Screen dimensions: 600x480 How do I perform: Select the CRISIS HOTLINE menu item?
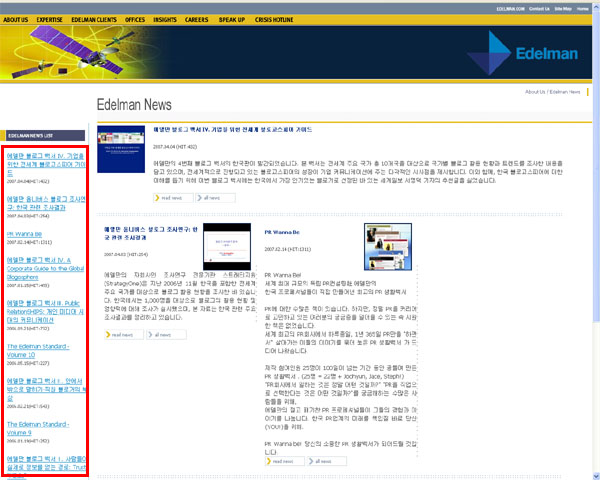[274, 20]
